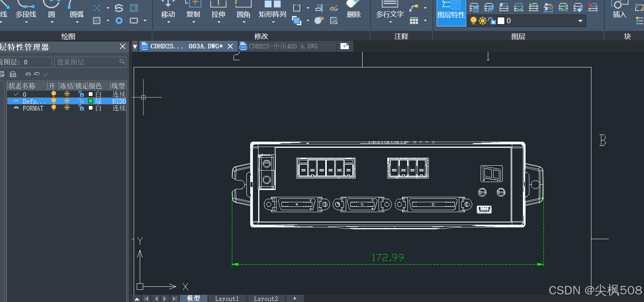Screen dimensions: 644x302
Task: Click the layer-delete icon with red X in ribbon
Action: pyautogui.click(x=593, y=7)
